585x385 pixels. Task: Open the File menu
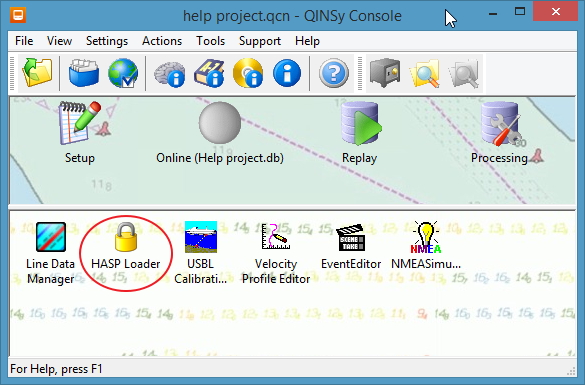[x=24, y=41]
